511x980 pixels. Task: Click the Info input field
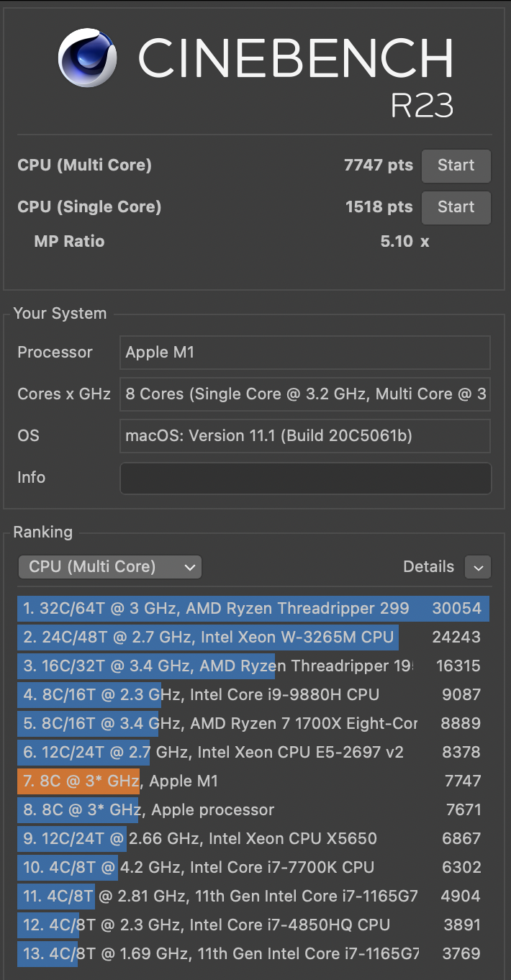(305, 478)
